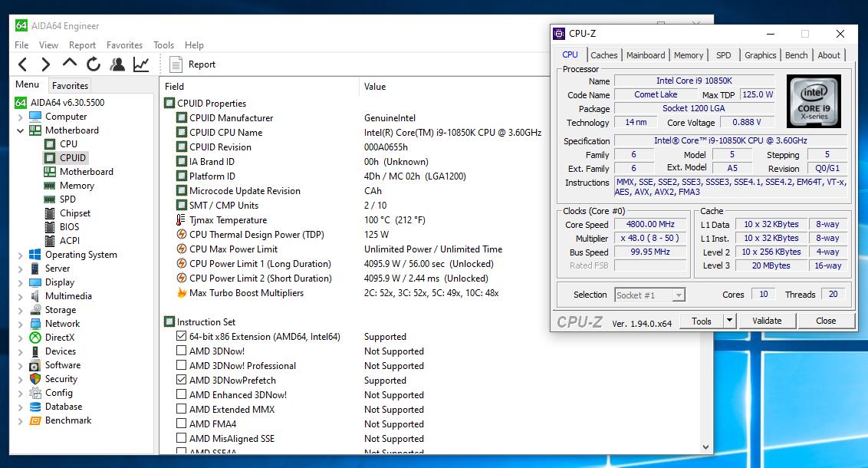Toggle AMD 3DNowPrefetch checkbox

pos(181,379)
